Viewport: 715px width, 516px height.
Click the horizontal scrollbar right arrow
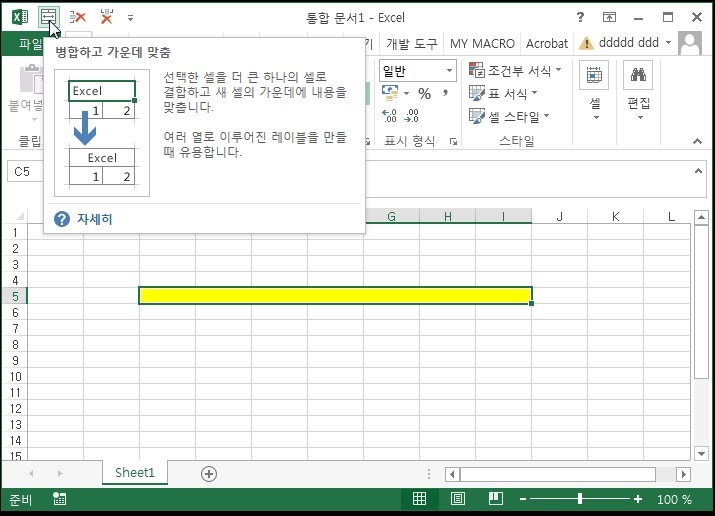[683, 475]
